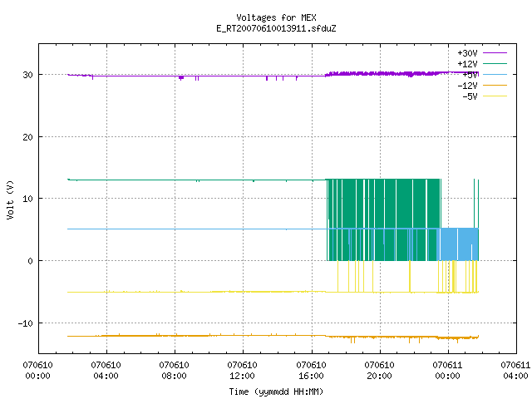Click the 'Volt (V)' y-axis title
The width and height of the screenshot is (532, 399).
(10, 199)
